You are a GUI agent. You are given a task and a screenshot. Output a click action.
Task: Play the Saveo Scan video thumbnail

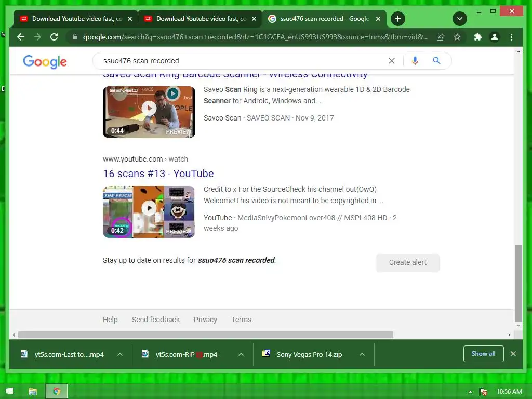pyautogui.click(x=149, y=112)
